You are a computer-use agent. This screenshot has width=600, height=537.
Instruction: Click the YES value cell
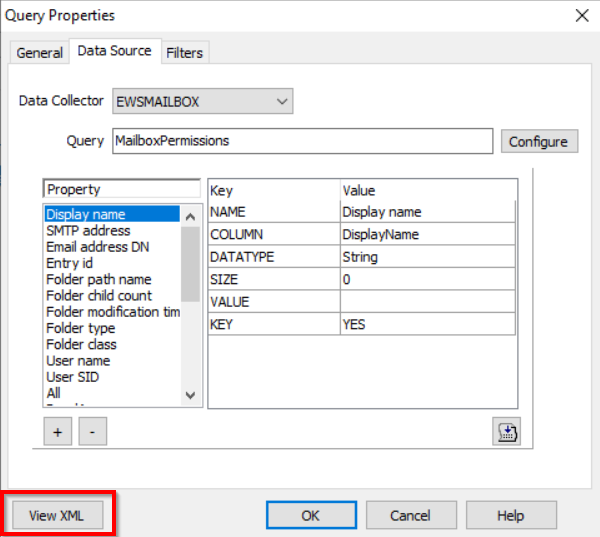tap(428, 325)
